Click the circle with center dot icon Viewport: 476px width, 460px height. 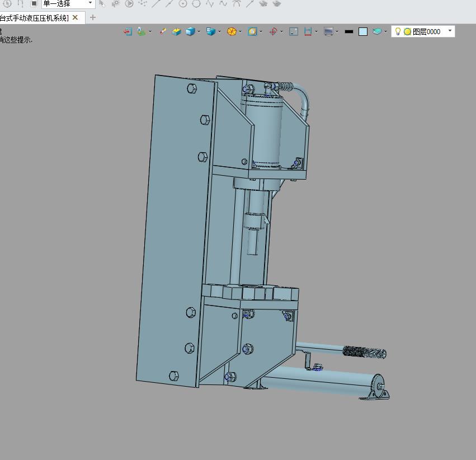(183, 3)
